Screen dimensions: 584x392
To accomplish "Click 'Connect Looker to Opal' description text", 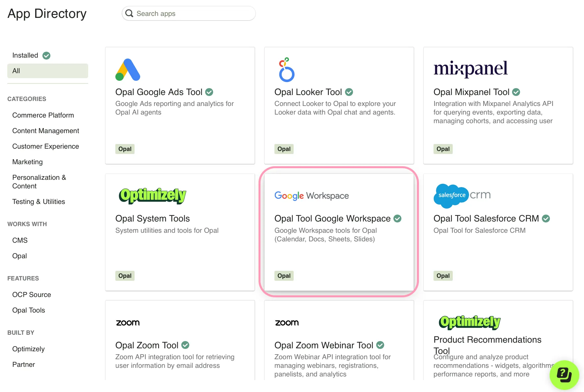I will click(x=335, y=108).
